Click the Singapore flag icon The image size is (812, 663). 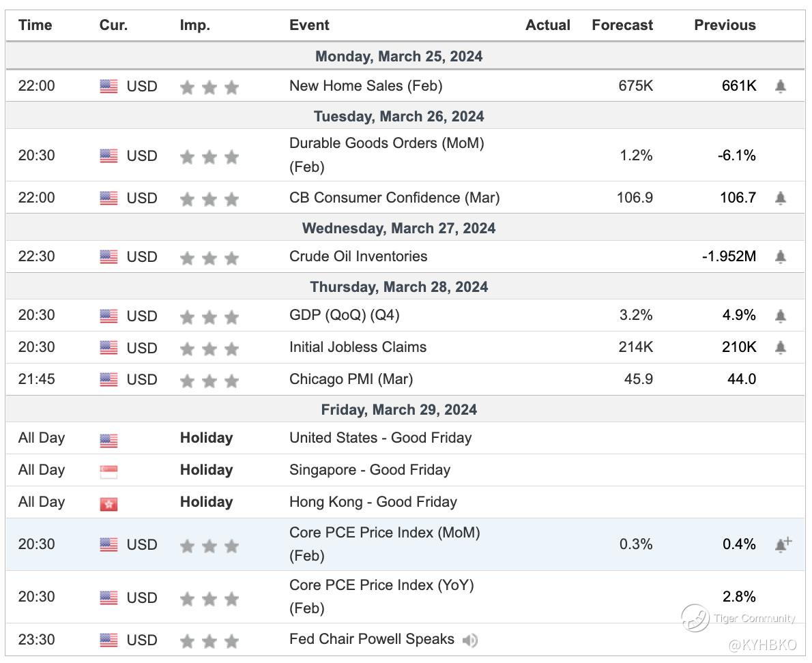coord(108,471)
